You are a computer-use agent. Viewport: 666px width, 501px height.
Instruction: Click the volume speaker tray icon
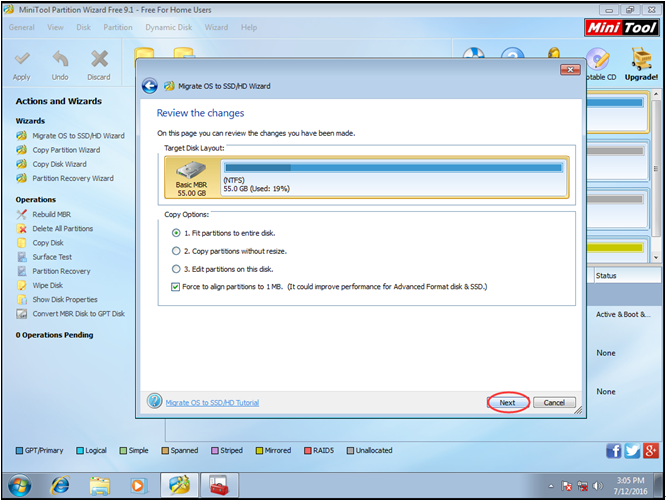[598, 486]
